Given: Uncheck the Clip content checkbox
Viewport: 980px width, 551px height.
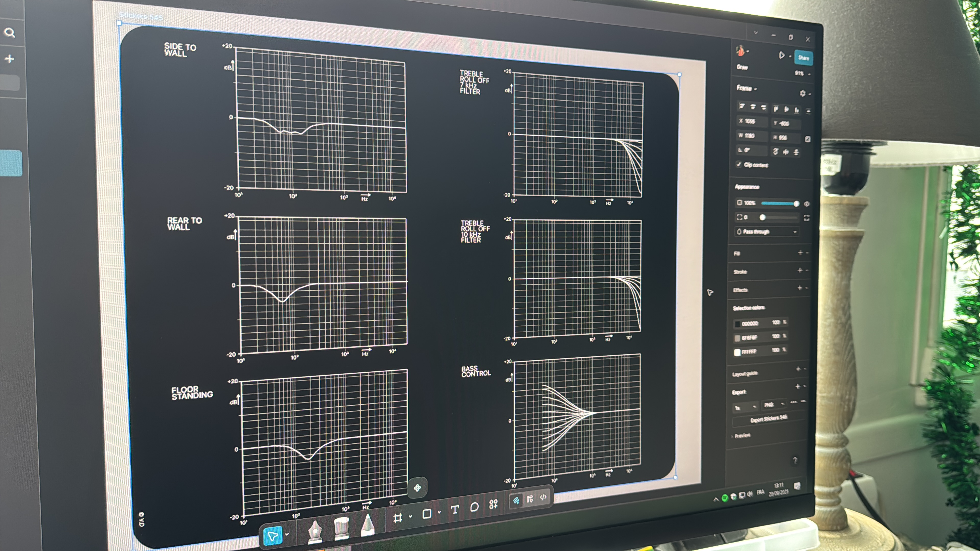Looking at the screenshot, I should pyautogui.click(x=739, y=164).
